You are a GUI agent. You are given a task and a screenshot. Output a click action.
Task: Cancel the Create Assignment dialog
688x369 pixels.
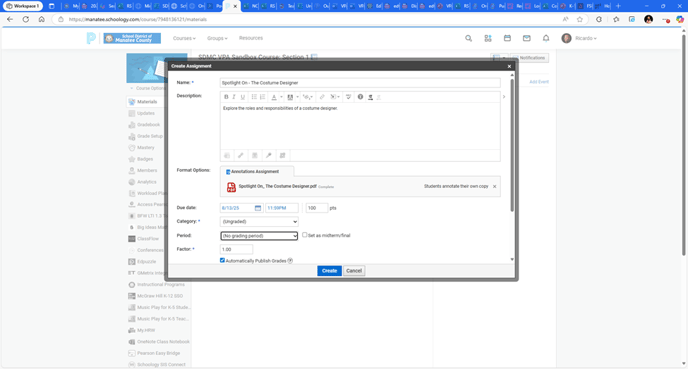[354, 271]
